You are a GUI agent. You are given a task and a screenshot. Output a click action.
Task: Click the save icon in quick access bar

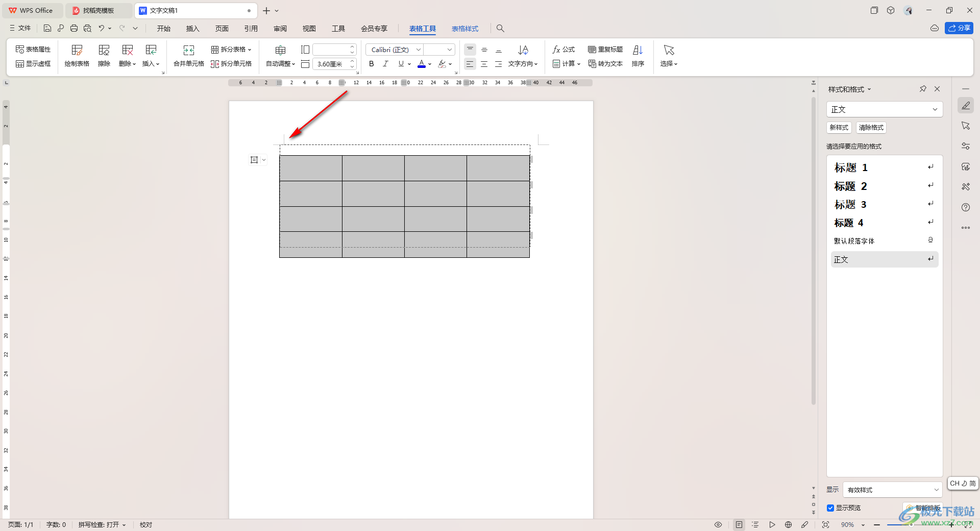pyautogui.click(x=47, y=28)
